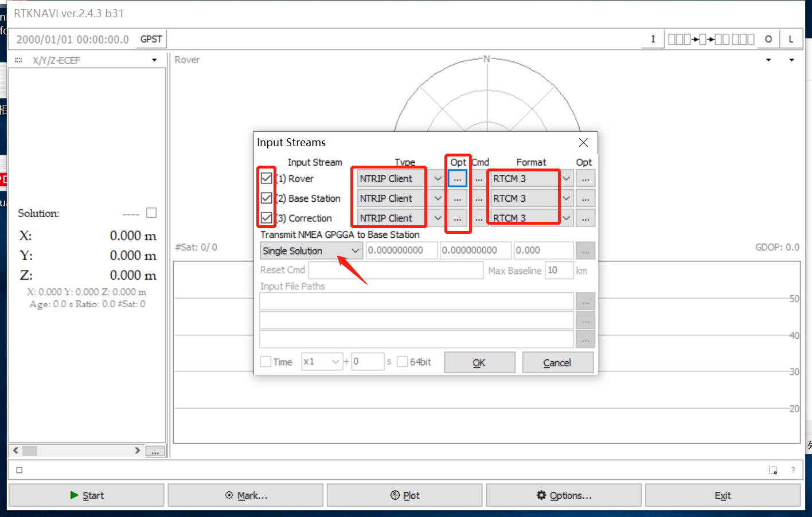The height and width of the screenshot is (517, 812).
Task: Open Base Station format options button
Action: click(585, 198)
